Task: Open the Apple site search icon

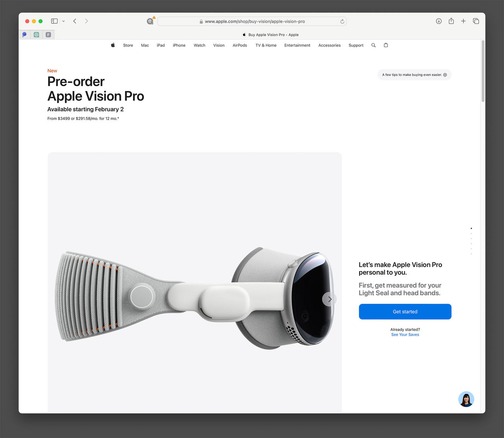Action: (x=373, y=45)
